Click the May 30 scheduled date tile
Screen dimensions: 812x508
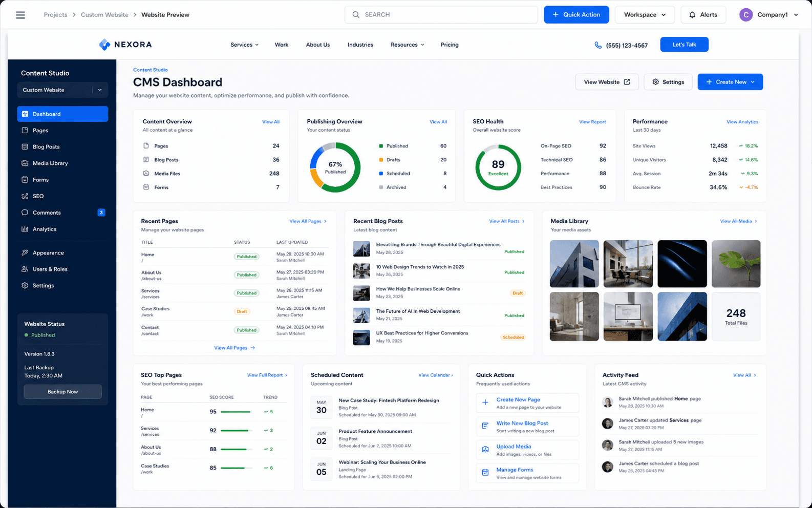pos(322,408)
